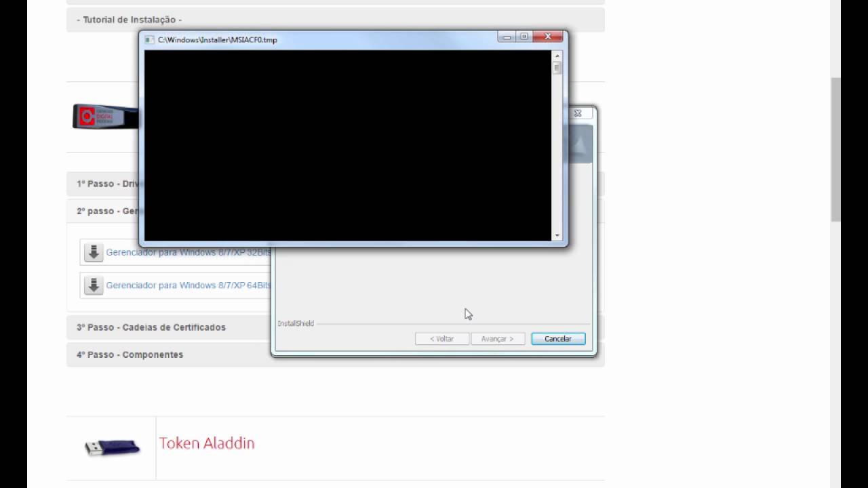Click the InstallShield label text
This screenshot has height=488, width=868.
[296, 324]
